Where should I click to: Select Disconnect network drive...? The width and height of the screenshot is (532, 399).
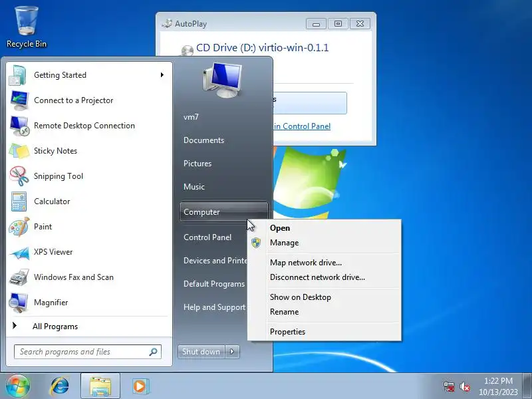325,277
